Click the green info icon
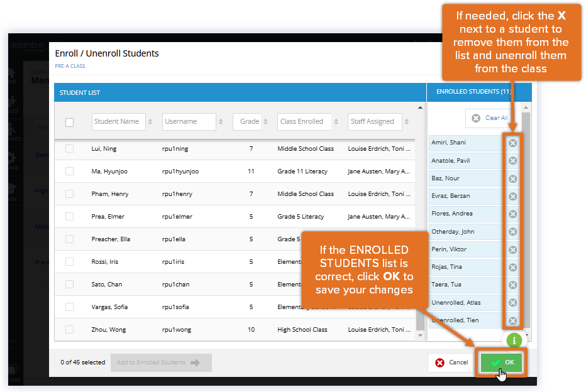The image size is (586, 392). (x=514, y=340)
